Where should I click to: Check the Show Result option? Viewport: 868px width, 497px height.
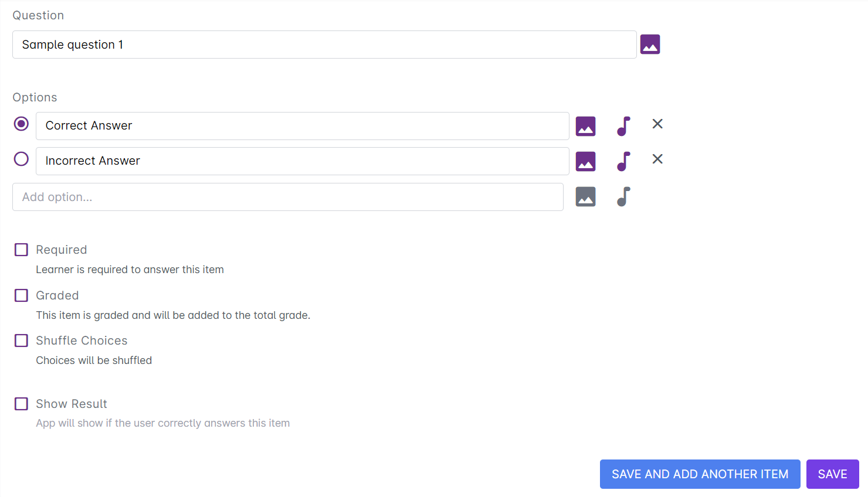click(x=21, y=404)
